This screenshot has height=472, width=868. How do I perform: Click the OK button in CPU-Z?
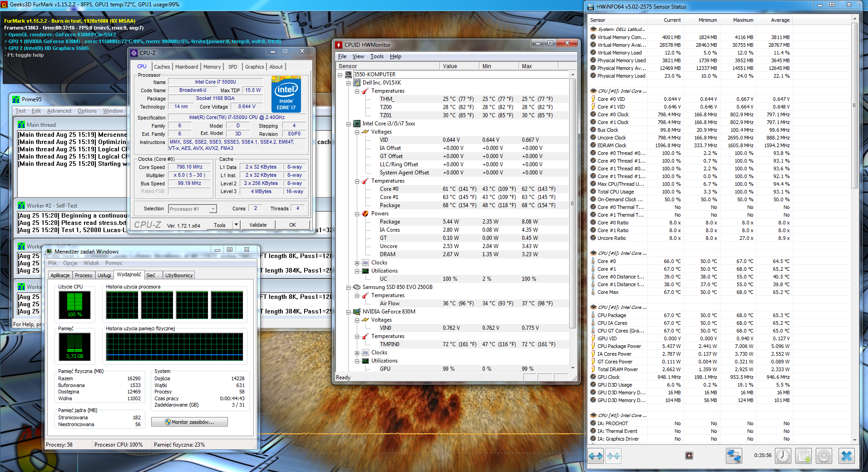coord(292,225)
